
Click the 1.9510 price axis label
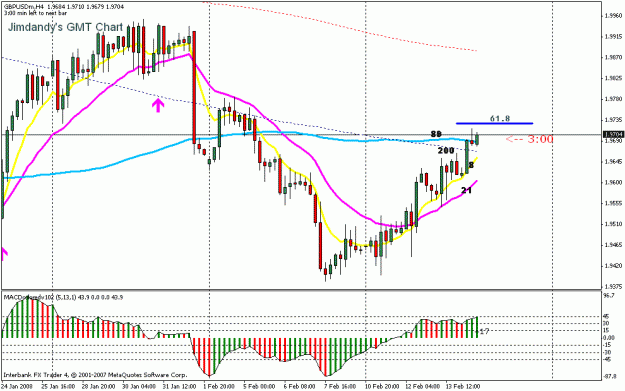pyautogui.click(x=614, y=224)
